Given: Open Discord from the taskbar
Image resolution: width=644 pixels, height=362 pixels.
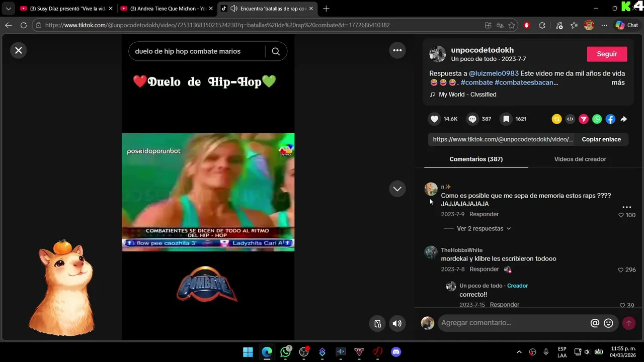Looking at the screenshot, I should [396, 352].
